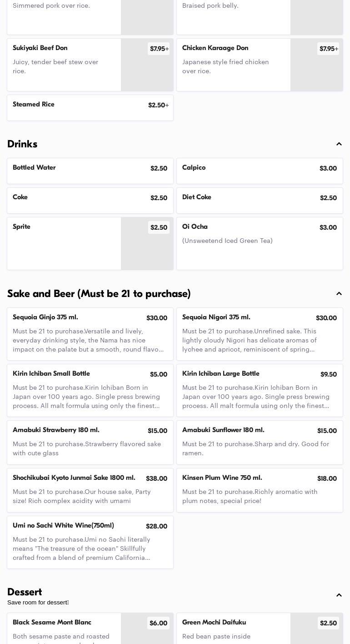The width and height of the screenshot is (350, 644).
Task: Choose Amabuki Strawberry 180 ml. sake
Action: pos(90,443)
